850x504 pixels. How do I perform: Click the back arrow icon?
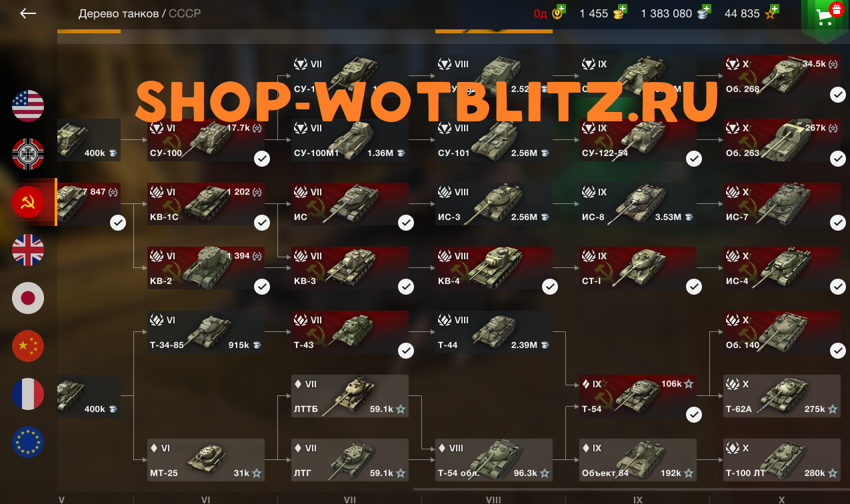coord(28,13)
